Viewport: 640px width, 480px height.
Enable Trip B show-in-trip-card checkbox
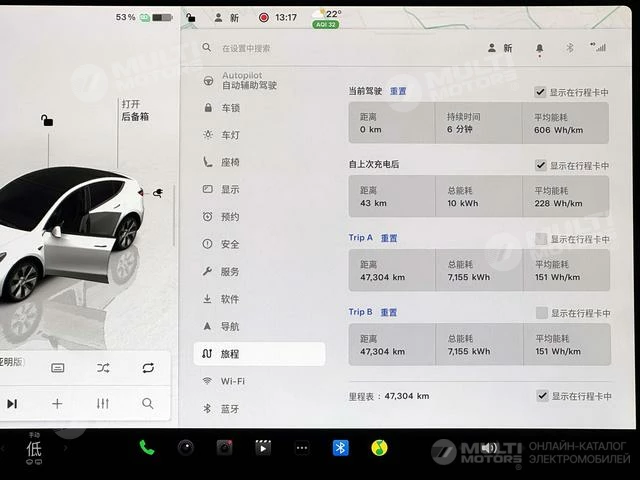point(542,313)
